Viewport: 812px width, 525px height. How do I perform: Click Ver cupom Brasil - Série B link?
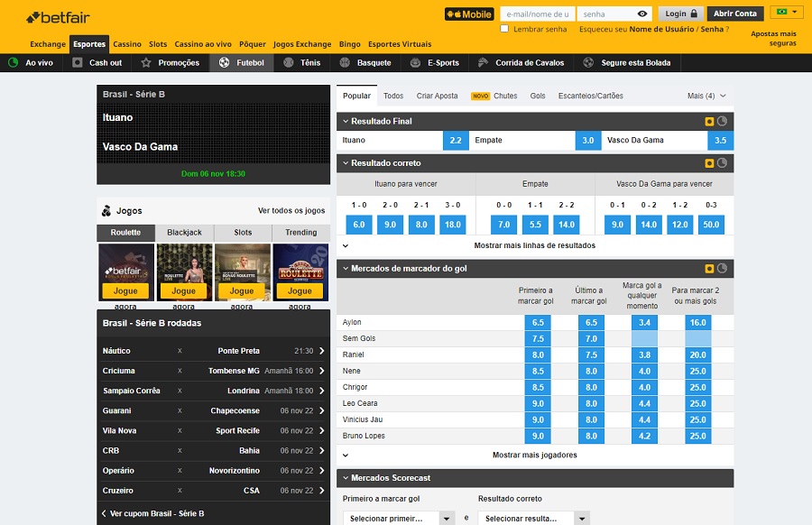click(152, 513)
